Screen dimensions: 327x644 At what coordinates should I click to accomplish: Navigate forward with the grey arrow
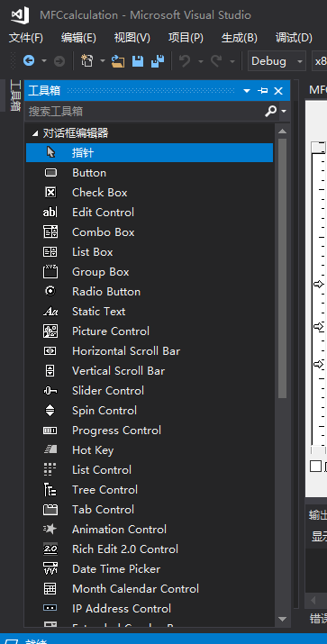click(x=59, y=61)
